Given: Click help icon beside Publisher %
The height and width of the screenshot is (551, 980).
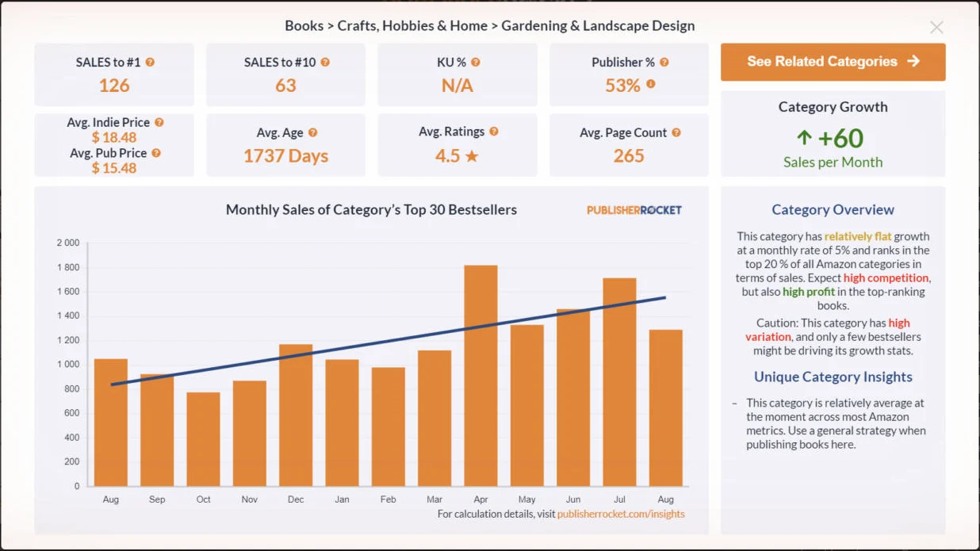Looking at the screenshot, I should (x=664, y=62).
